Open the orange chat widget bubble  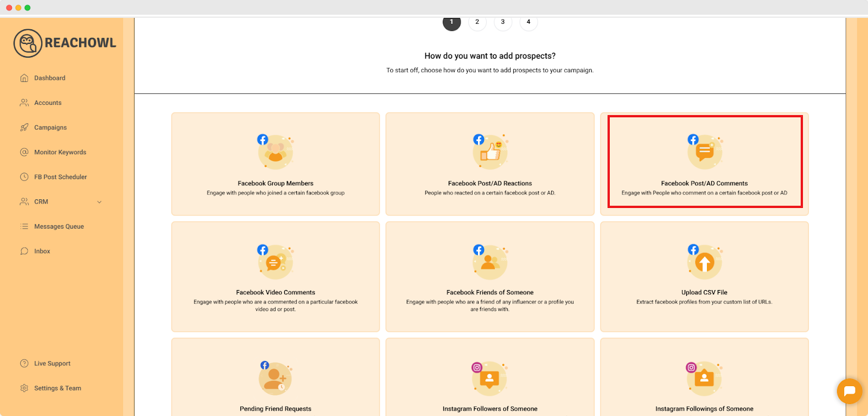click(x=850, y=391)
